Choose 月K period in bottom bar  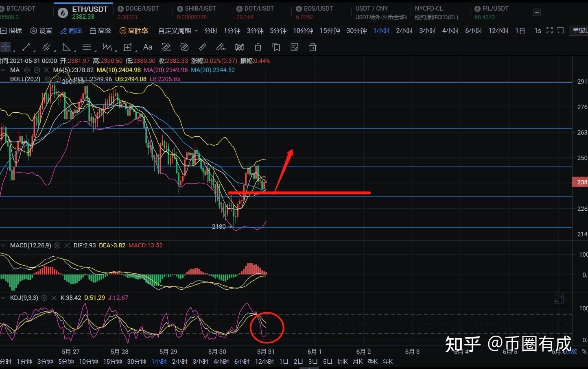pos(358,361)
